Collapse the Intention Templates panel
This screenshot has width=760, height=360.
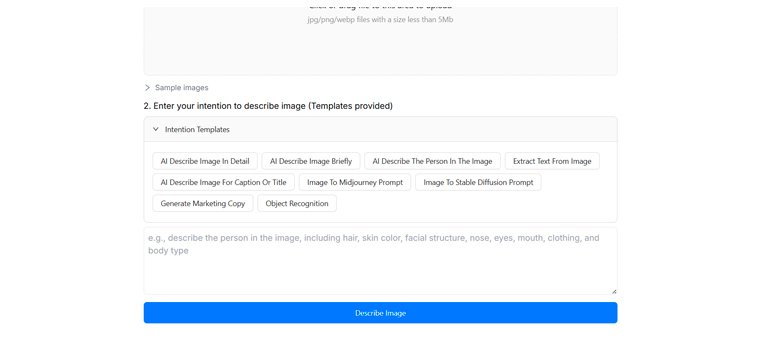[380, 129]
